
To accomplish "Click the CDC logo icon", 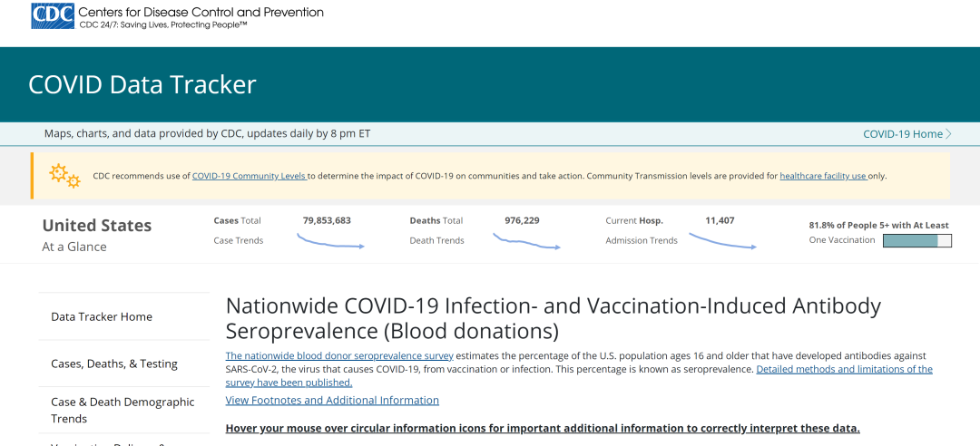I will (53, 16).
